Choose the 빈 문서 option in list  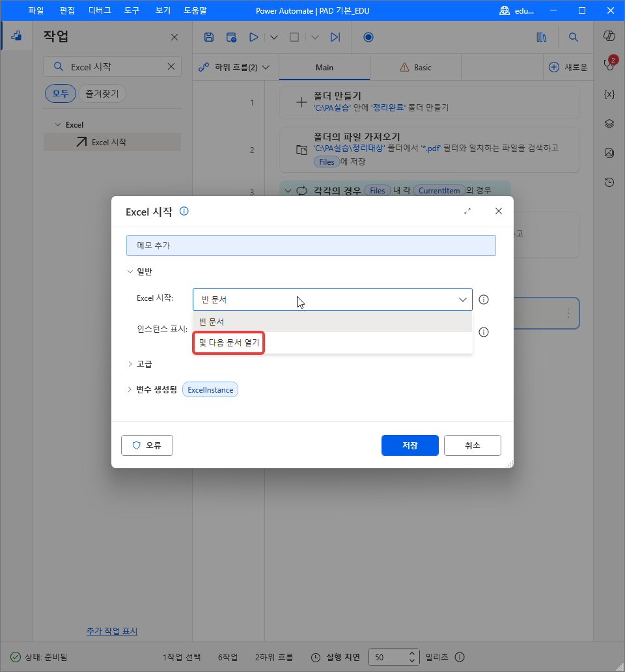333,322
